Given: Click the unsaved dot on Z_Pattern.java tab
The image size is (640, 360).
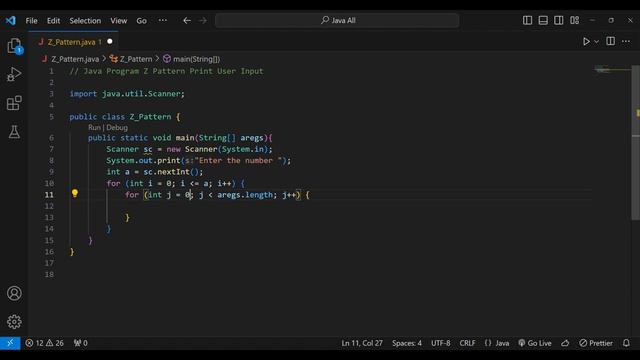Looking at the screenshot, I should 110,42.
